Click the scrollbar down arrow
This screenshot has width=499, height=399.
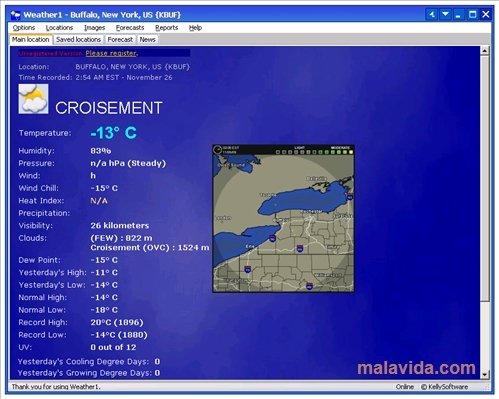[x=485, y=374]
